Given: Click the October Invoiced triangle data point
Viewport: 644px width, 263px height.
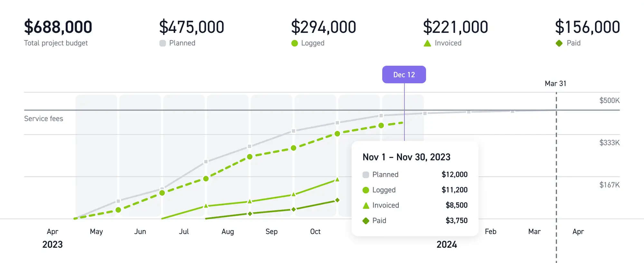Looking at the screenshot, I should point(337,180).
